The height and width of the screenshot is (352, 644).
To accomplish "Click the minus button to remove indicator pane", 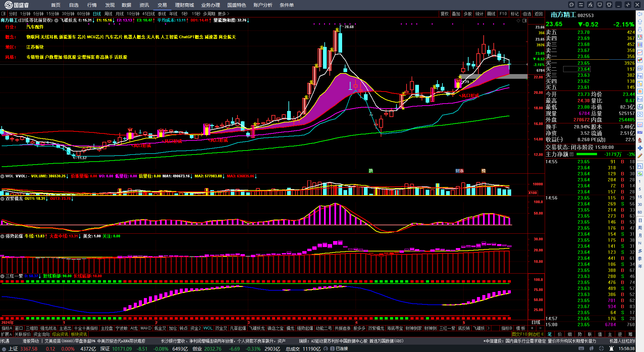I will point(540,328).
